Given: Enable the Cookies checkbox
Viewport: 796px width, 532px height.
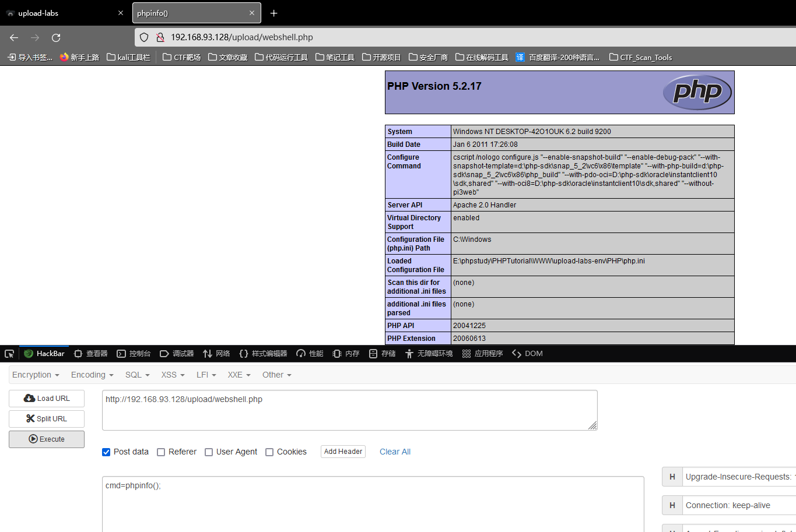Looking at the screenshot, I should pyautogui.click(x=269, y=452).
